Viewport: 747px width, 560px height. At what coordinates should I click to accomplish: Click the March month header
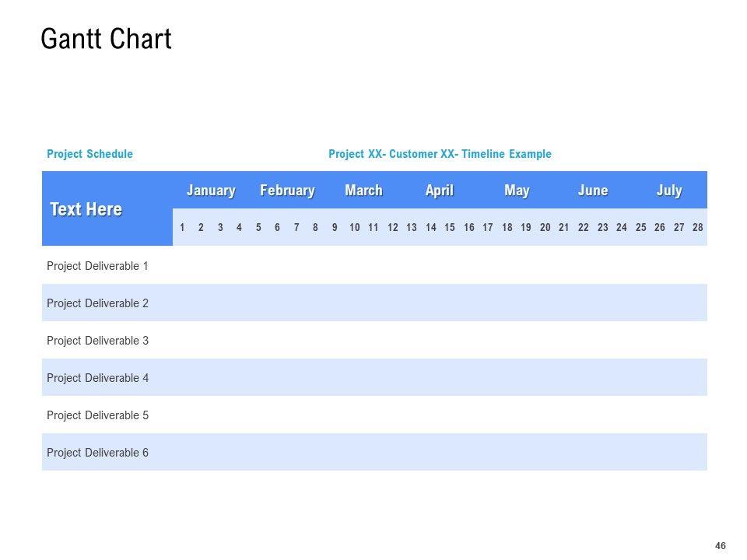363,191
